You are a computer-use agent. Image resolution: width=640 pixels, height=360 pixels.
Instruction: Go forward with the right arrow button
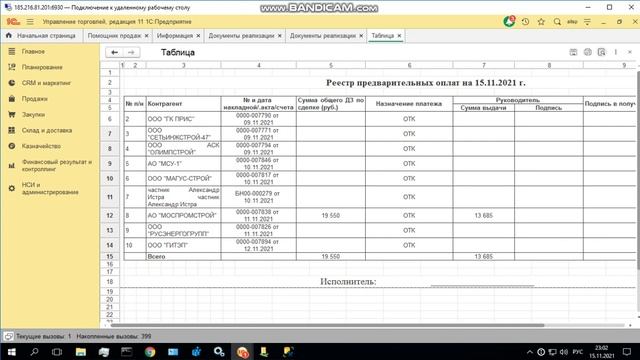pos(131,52)
